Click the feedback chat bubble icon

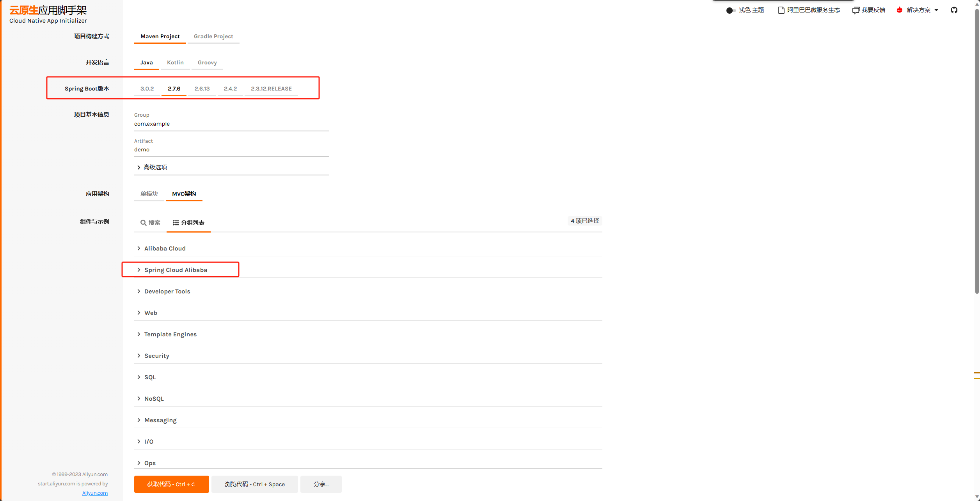pyautogui.click(x=856, y=10)
